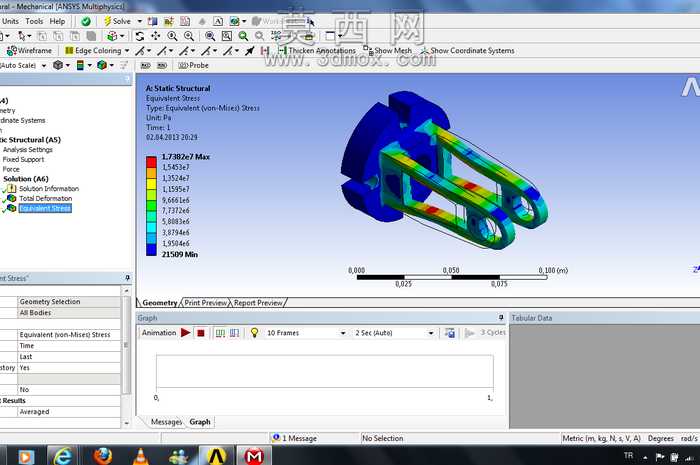Select Fixed Support in the tree
Image resolution: width=700 pixels, height=465 pixels.
(x=23, y=160)
